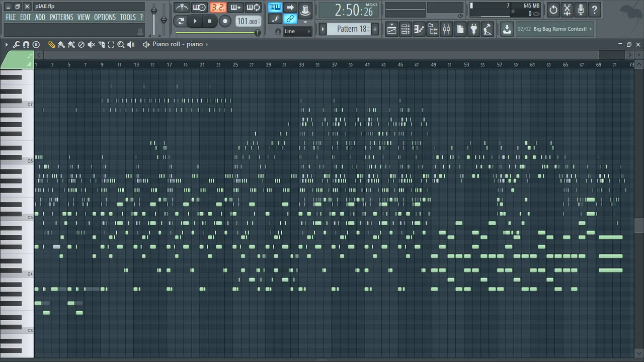Expand target channel arrow after piano
The height and width of the screenshot is (362, 644).
coord(207,44)
